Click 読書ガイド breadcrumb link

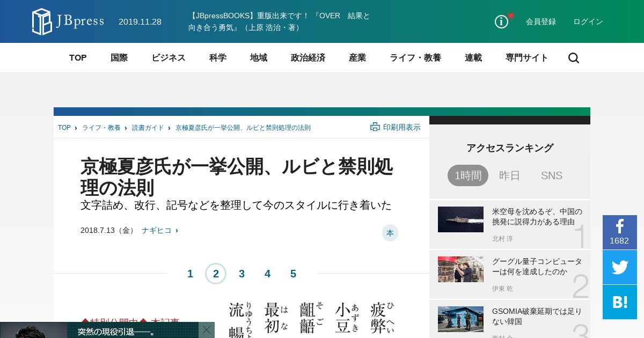(148, 128)
